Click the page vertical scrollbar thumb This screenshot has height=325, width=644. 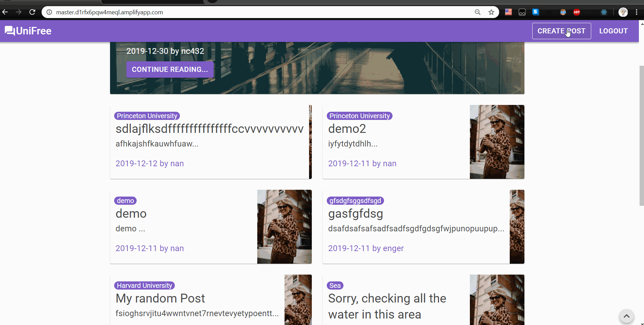click(642, 136)
